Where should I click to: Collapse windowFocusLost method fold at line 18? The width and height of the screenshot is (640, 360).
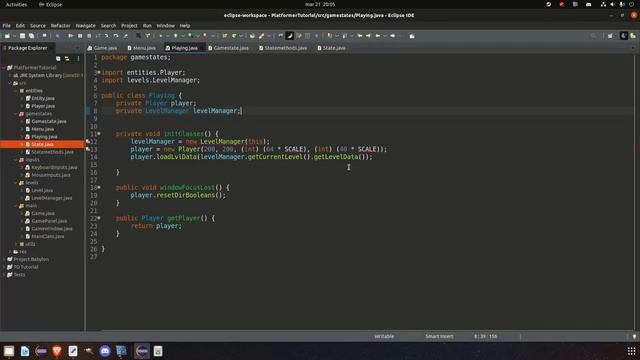tap(99, 187)
